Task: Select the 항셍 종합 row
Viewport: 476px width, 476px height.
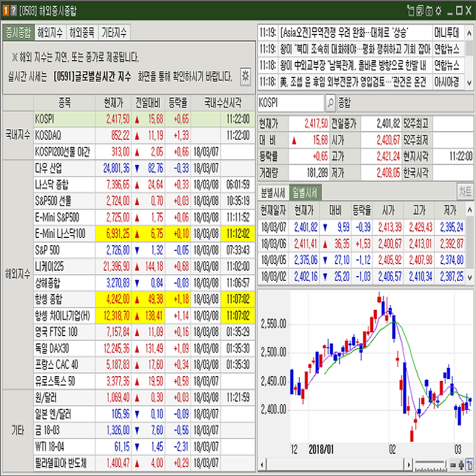Action: 144,299
